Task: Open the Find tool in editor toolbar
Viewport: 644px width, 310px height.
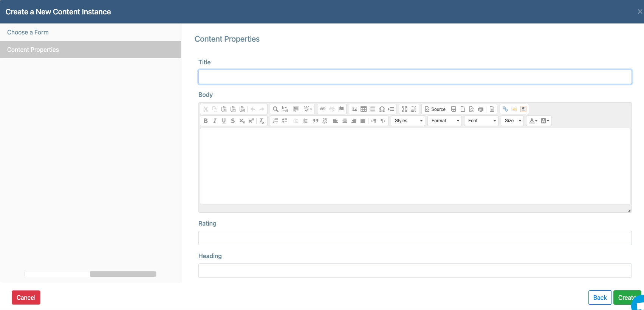Action: click(276, 109)
